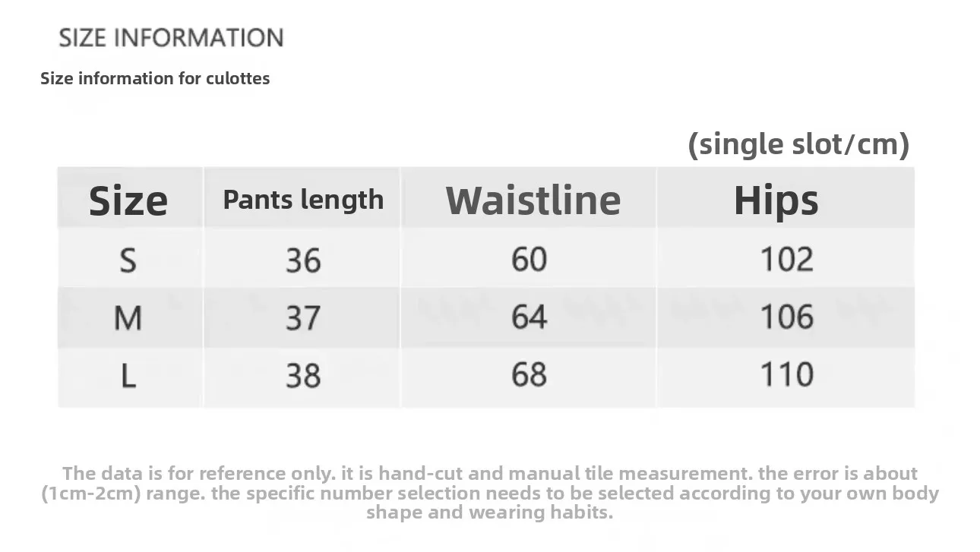
Task: Click the measurement disclaimer text at bottom
Action: (x=490, y=493)
